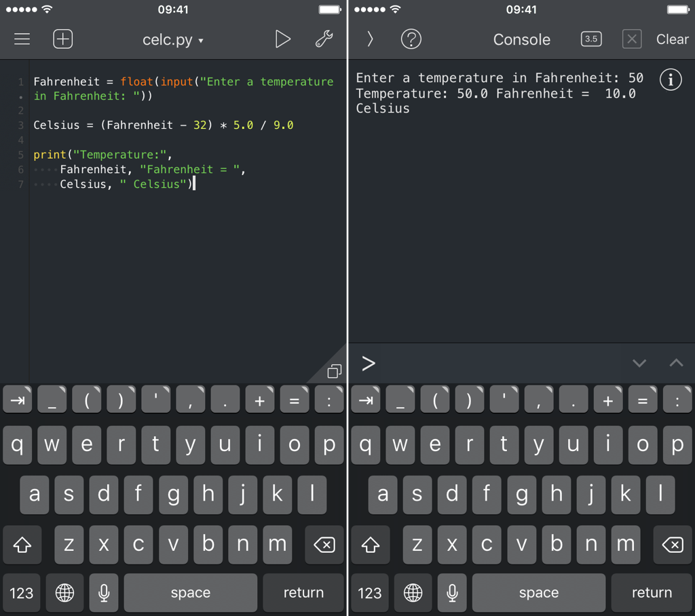Tap the back chevron in the Console
The height and width of the screenshot is (616, 695).
(370, 39)
